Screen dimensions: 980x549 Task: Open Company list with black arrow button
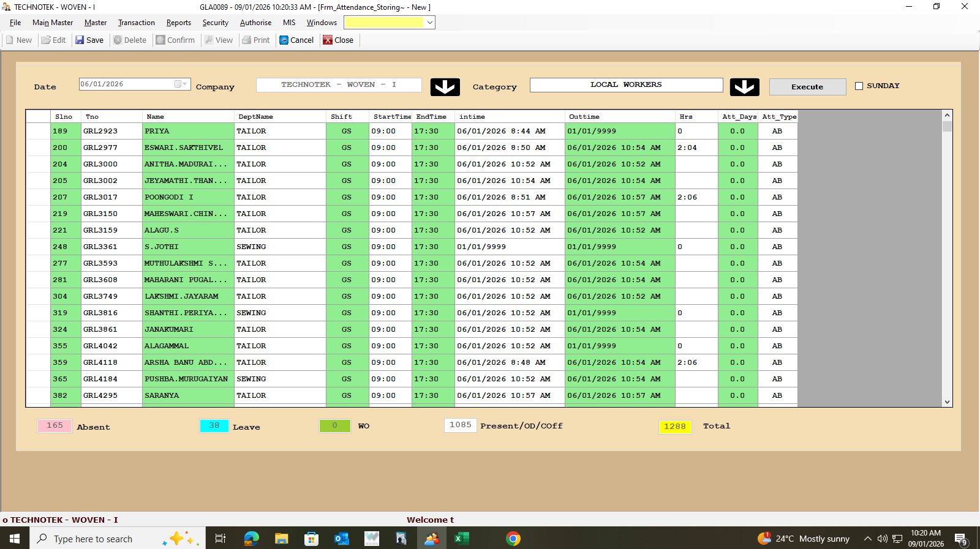445,87
